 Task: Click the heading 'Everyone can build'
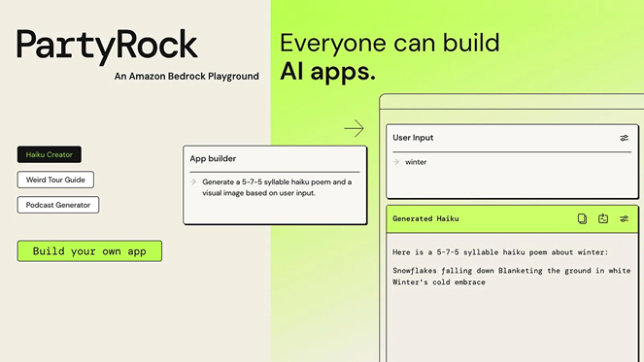[x=390, y=43]
